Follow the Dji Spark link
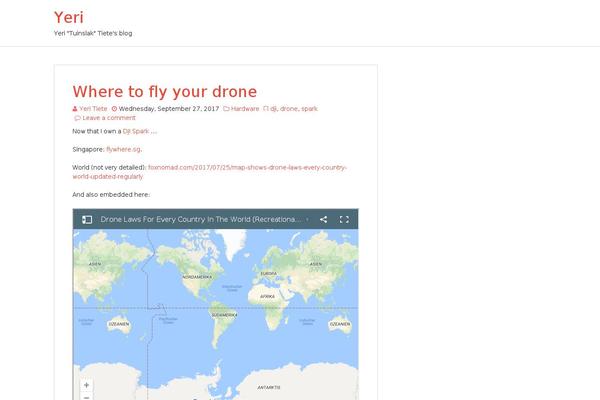Screen dimensions: 600x400 tap(135, 131)
